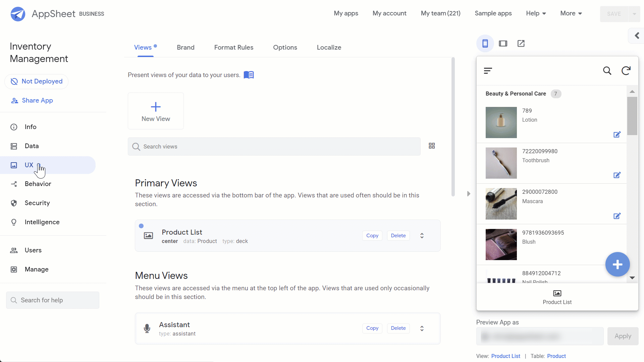
Task: Click the edit icon on Toothbrush item
Action: (618, 175)
